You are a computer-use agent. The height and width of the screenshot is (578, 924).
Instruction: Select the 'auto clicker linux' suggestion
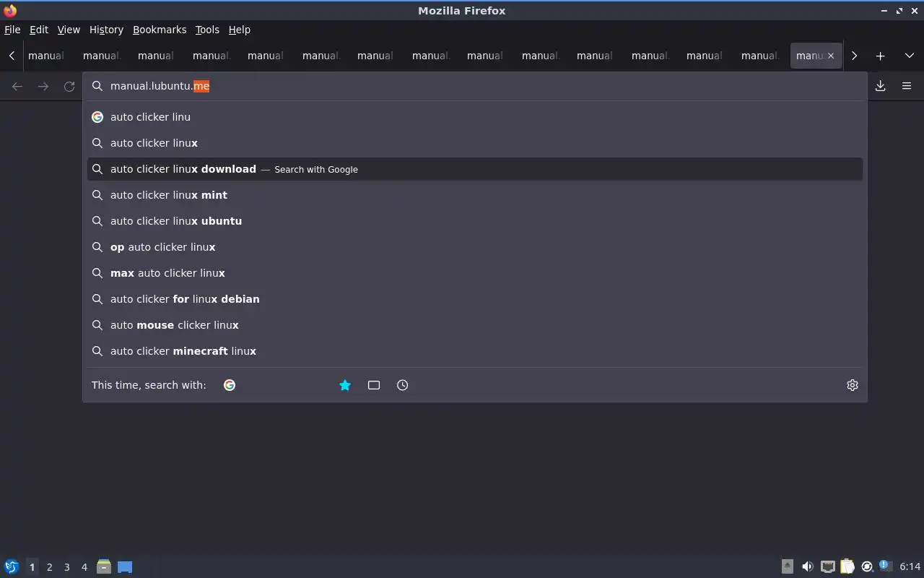(x=475, y=143)
